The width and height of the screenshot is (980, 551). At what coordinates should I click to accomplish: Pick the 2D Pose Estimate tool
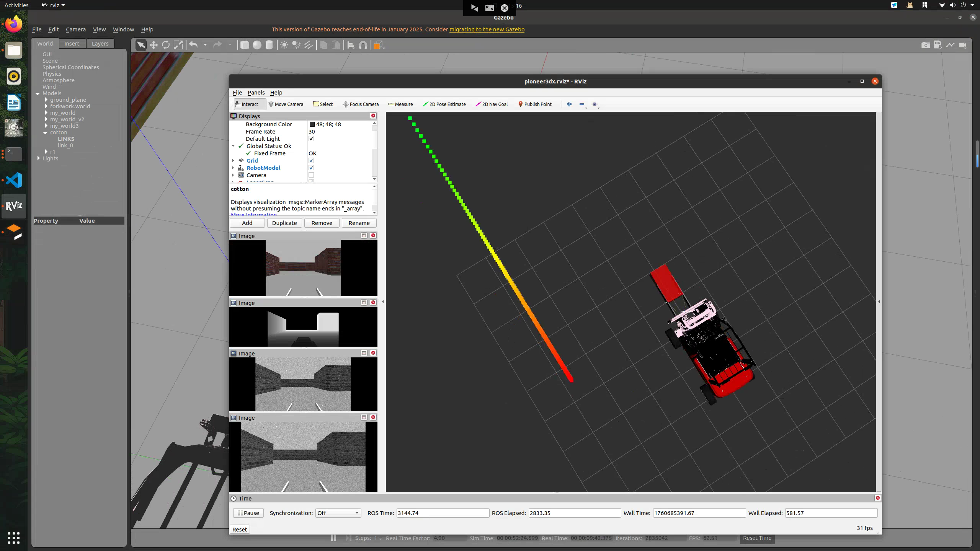coord(444,104)
